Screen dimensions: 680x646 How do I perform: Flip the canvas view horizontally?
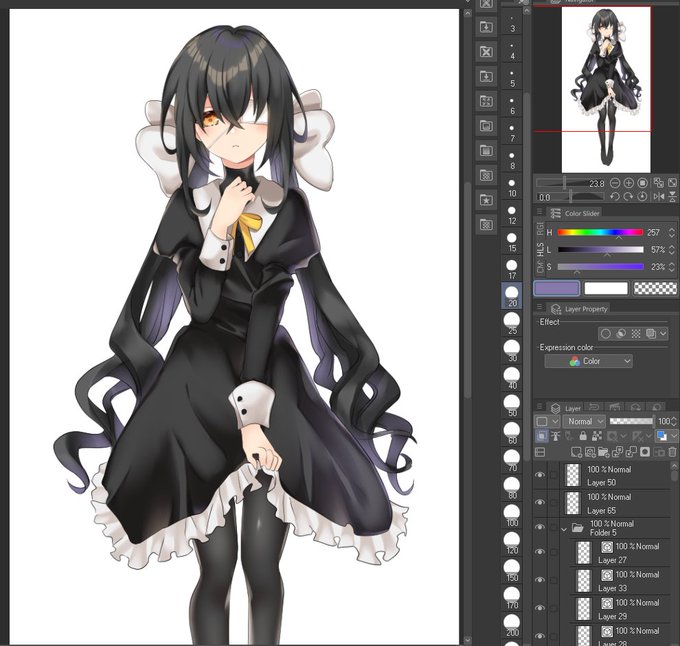click(x=659, y=196)
